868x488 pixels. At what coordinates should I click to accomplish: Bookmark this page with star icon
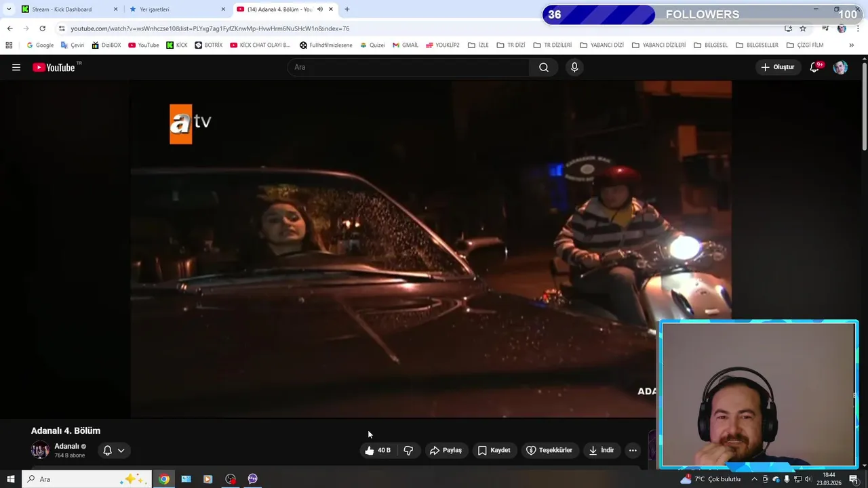[x=803, y=28]
